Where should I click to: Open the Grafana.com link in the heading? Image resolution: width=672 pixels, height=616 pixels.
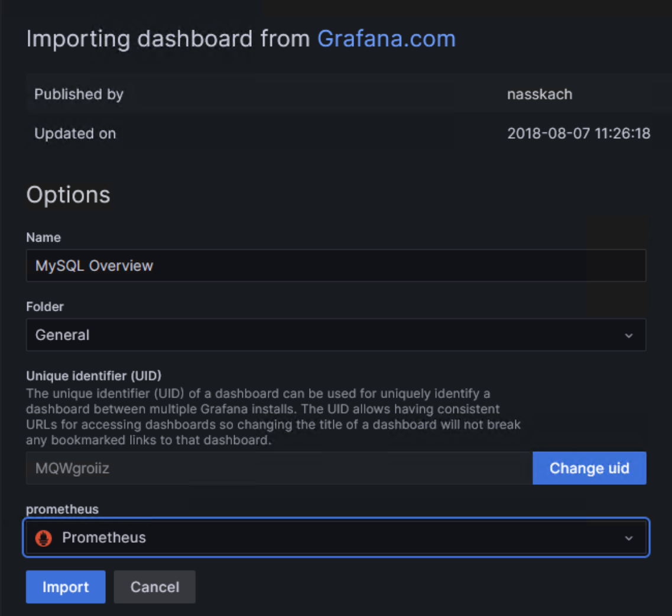386,39
